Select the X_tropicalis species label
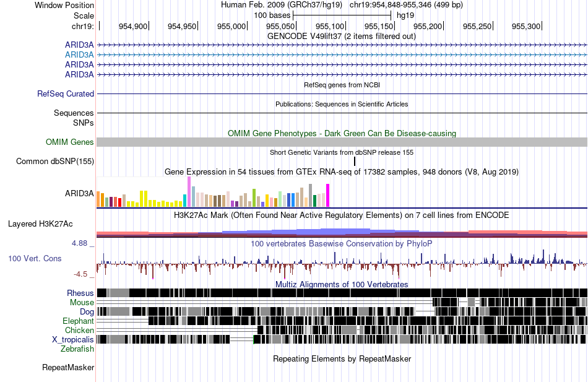Screen dimensions: 588x382 [x=73, y=340]
